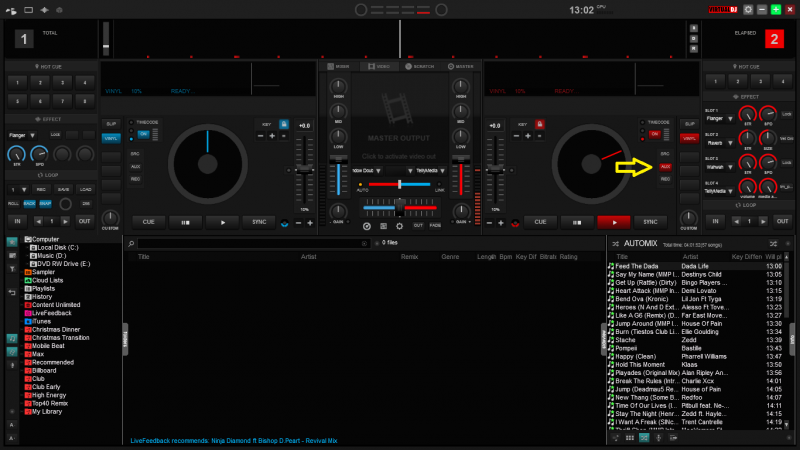Click loop SAVE button on deck 1
Image resolution: width=800 pixels, height=450 pixels.
tap(63, 190)
